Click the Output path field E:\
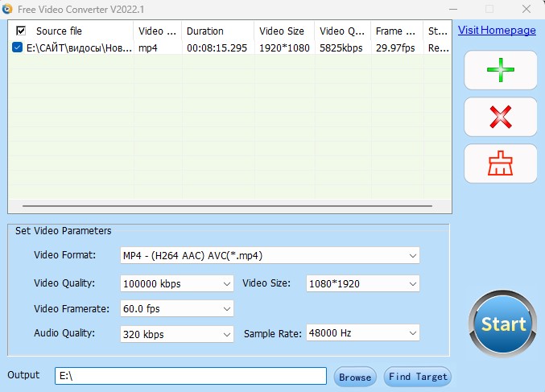Screen dimensions: 545x392 tap(191, 376)
